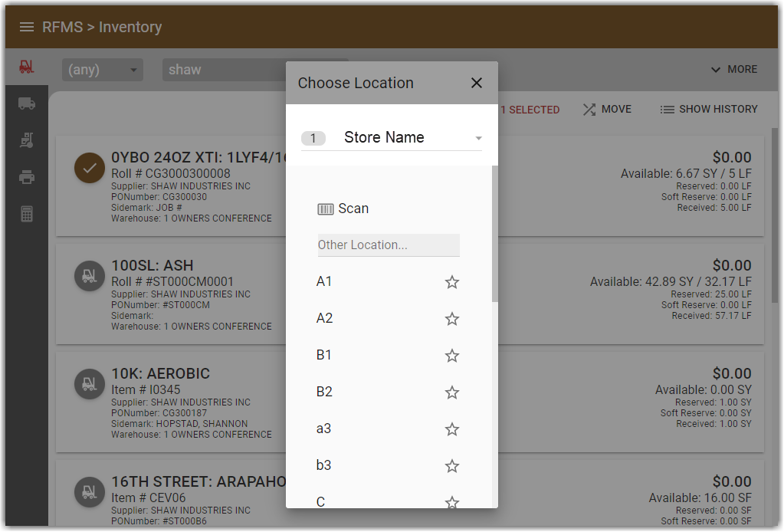Toggle the favorite star next to location A1

point(451,281)
